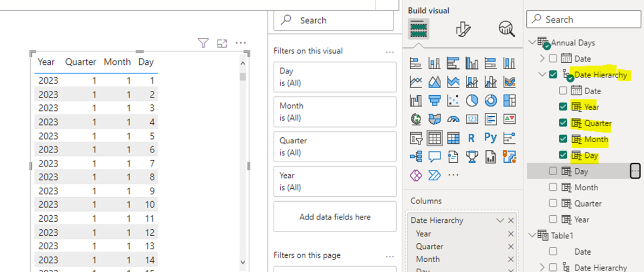The width and height of the screenshot is (644, 272).
Task: Remove Year from Columns well
Action: point(511,234)
